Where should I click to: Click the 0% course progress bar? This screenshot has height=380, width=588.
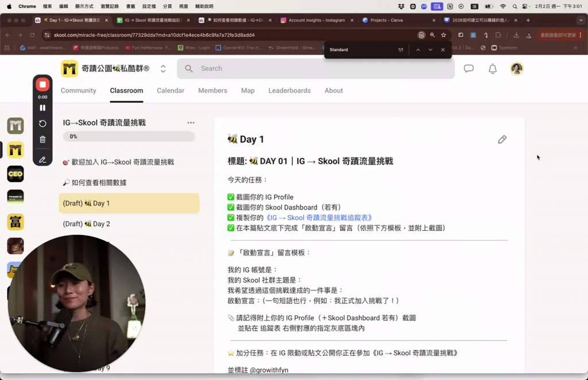[x=129, y=137]
